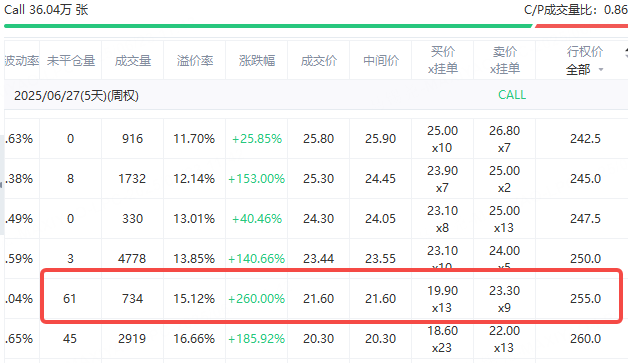Sort by 涨跌幅 column header
This screenshot has height=363, width=628.
(257, 60)
